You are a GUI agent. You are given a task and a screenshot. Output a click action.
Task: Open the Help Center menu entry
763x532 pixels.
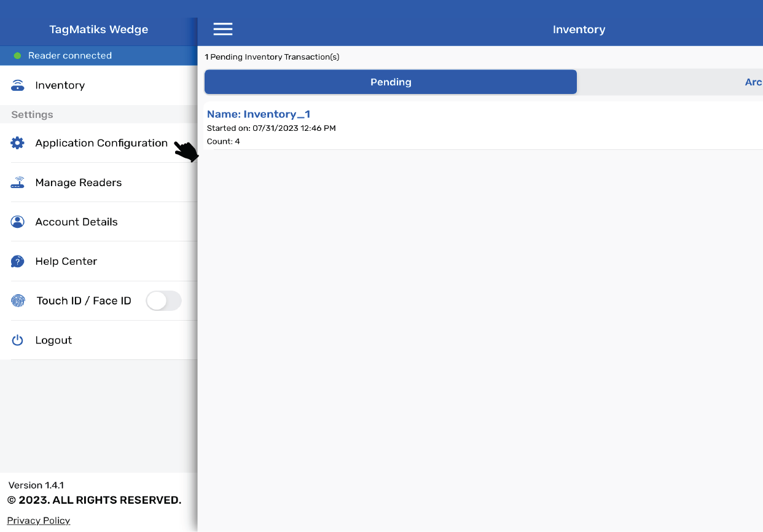pos(66,261)
